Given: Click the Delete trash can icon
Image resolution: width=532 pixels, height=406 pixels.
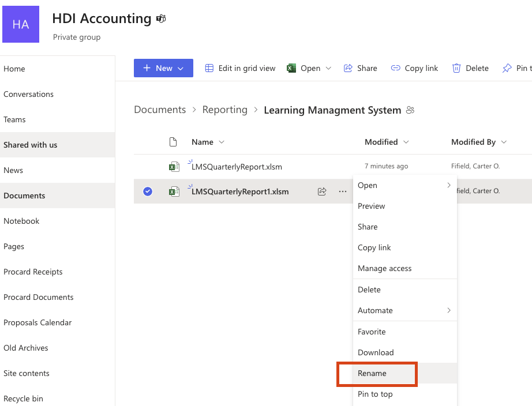Looking at the screenshot, I should [x=456, y=68].
